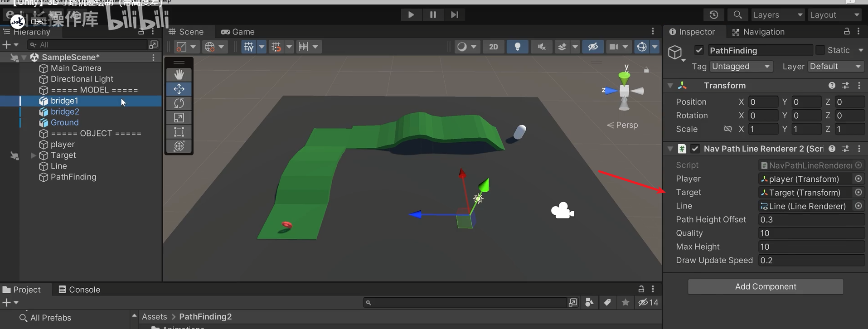Open the global Search icon
The width and height of the screenshot is (868, 329).
click(737, 15)
